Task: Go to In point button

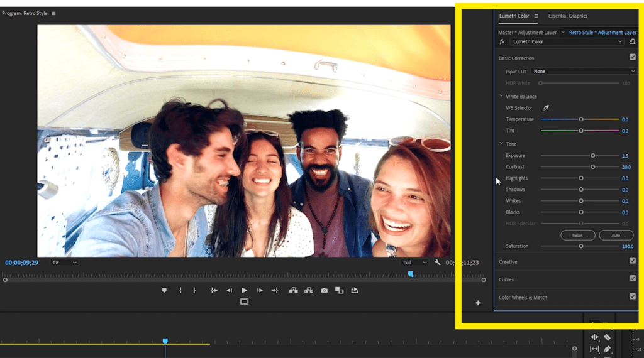Action: pyautogui.click(x=214, y=290)
